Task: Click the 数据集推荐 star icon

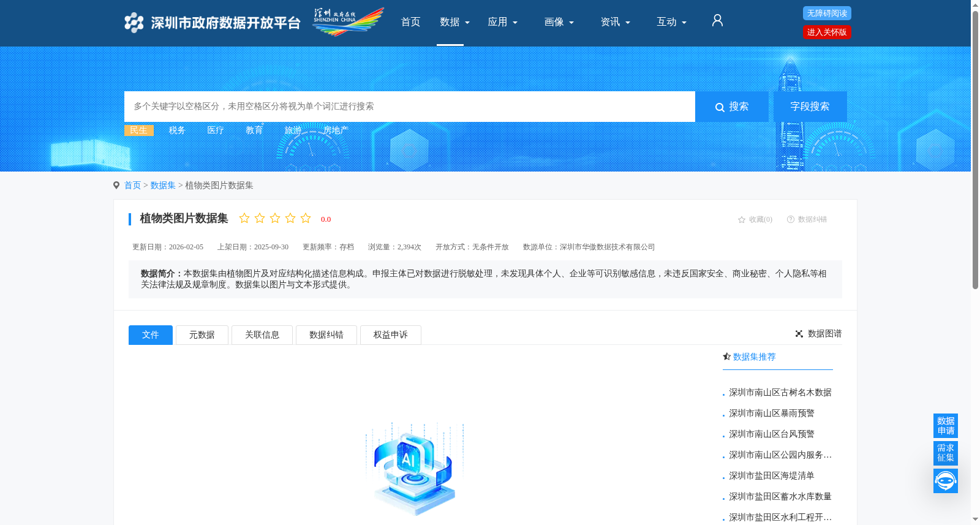Action: (726, 357)
